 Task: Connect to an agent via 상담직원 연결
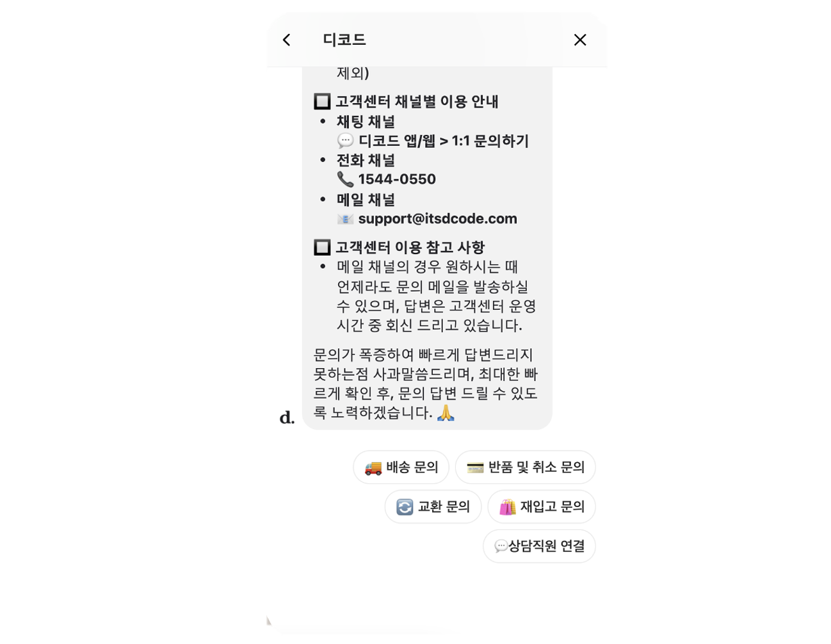point(539,546)
